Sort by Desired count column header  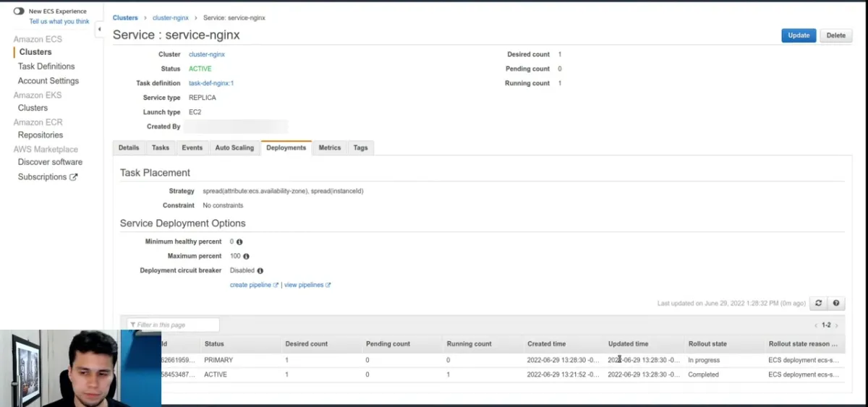(x=307, y=344)
